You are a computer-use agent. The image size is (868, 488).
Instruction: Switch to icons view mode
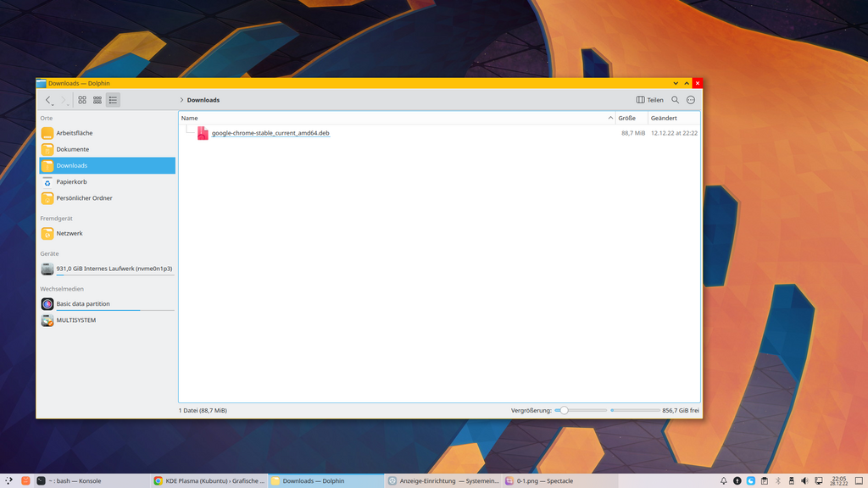[82, 100]
